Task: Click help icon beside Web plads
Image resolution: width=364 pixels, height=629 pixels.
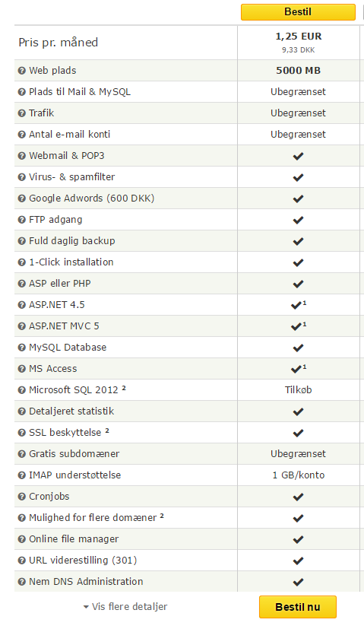Action: click(21, 71)
